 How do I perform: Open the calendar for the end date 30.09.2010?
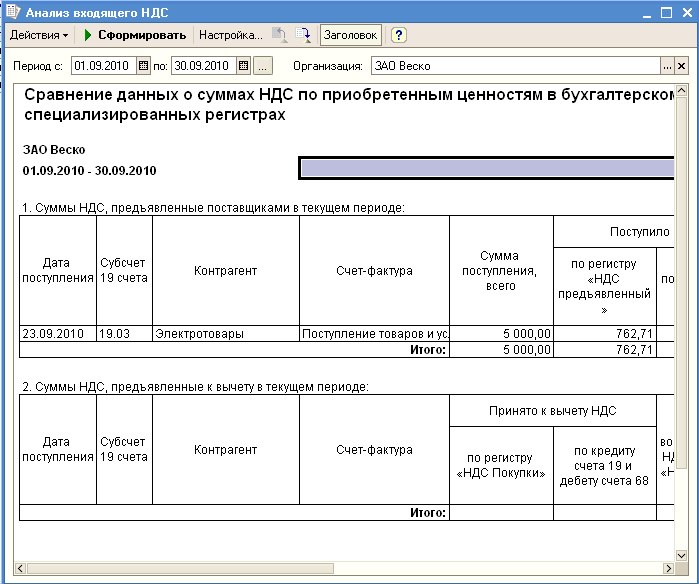tap(243, 66)
